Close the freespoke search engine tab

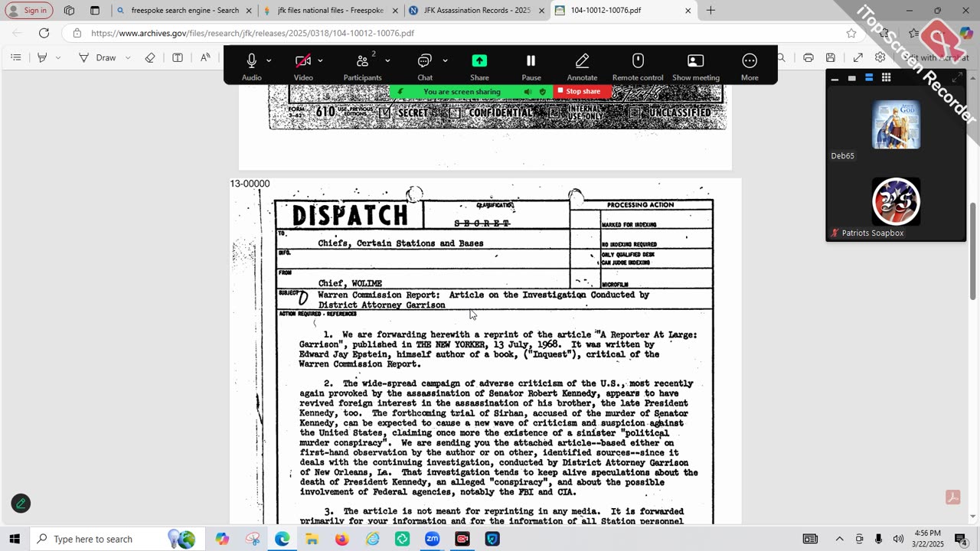click(x=248, y=11)
